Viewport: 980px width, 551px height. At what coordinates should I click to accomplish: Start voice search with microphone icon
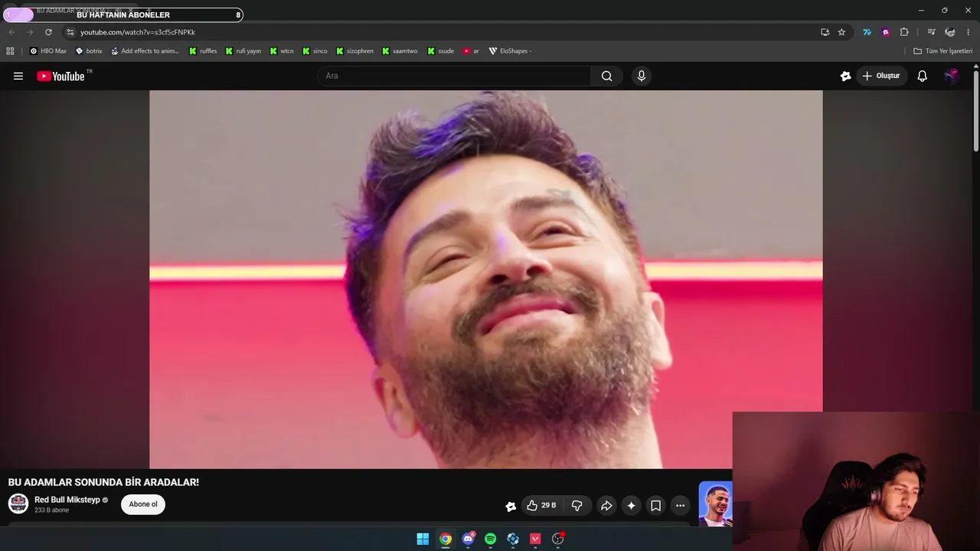tap(642, 76)
